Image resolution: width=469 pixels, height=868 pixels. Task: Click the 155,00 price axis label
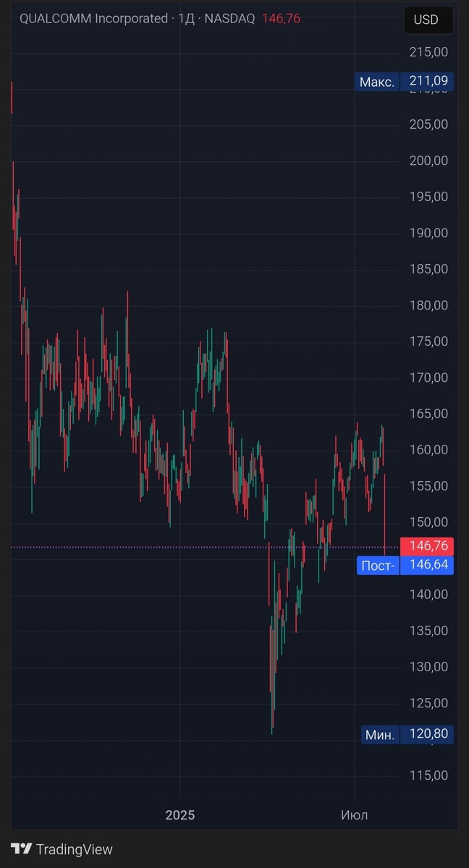coord(428,486)
